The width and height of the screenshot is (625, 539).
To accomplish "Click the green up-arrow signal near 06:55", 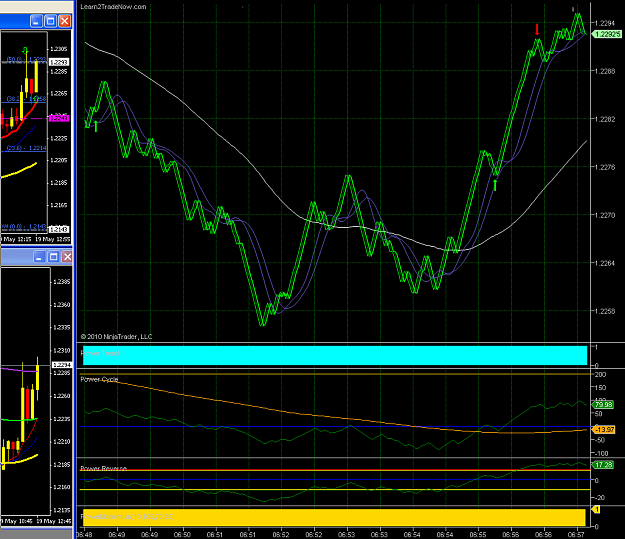I will pos(495,185).
